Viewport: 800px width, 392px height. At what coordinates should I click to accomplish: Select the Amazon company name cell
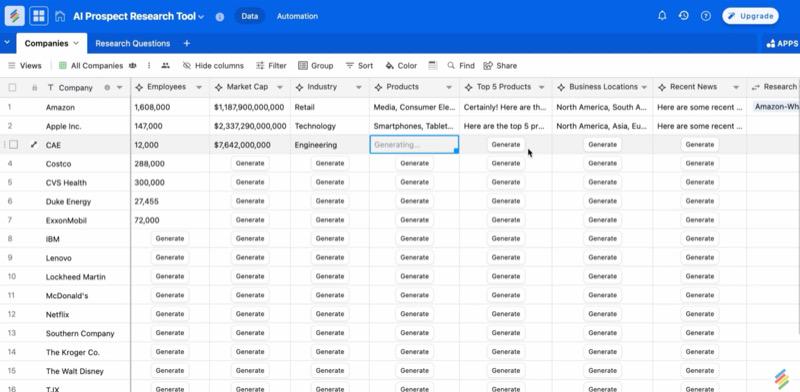[60, 108]
